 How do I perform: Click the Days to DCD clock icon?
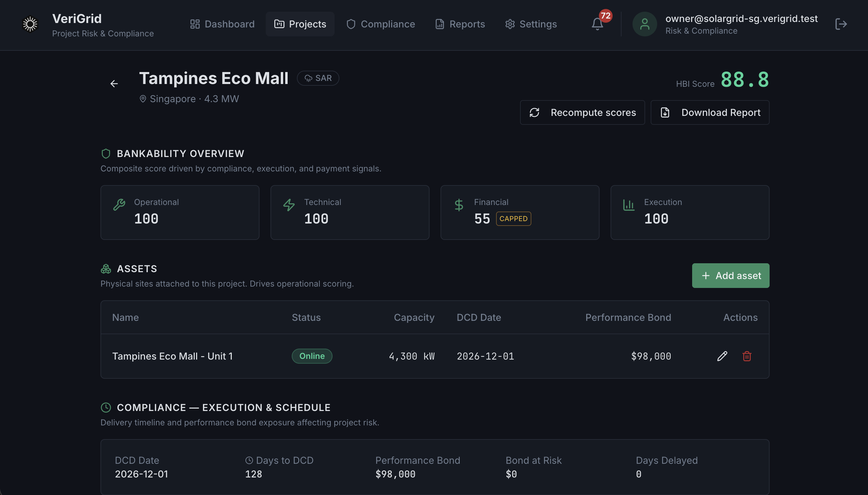(x=249, y=460)
